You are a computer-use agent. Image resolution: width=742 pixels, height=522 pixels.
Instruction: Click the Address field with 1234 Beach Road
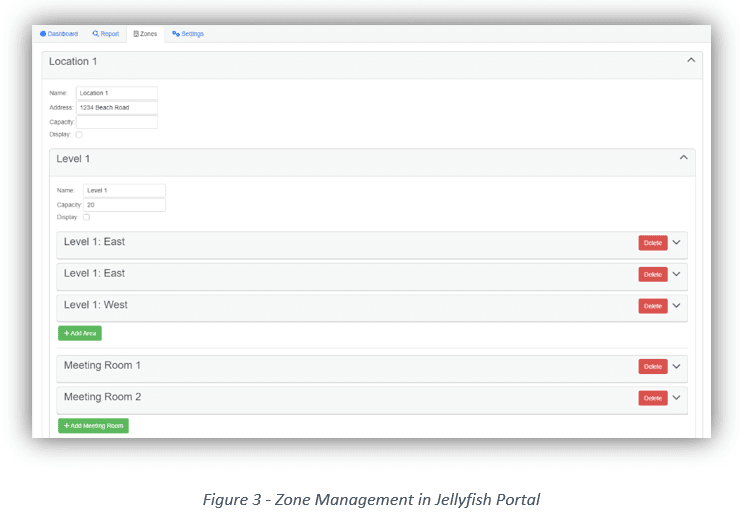[x=116, y=107]
